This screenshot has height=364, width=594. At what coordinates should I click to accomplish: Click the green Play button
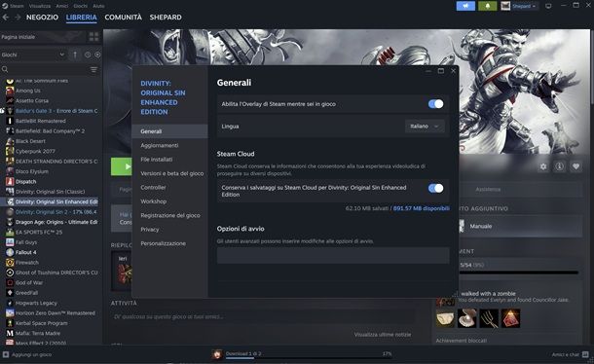121,166
